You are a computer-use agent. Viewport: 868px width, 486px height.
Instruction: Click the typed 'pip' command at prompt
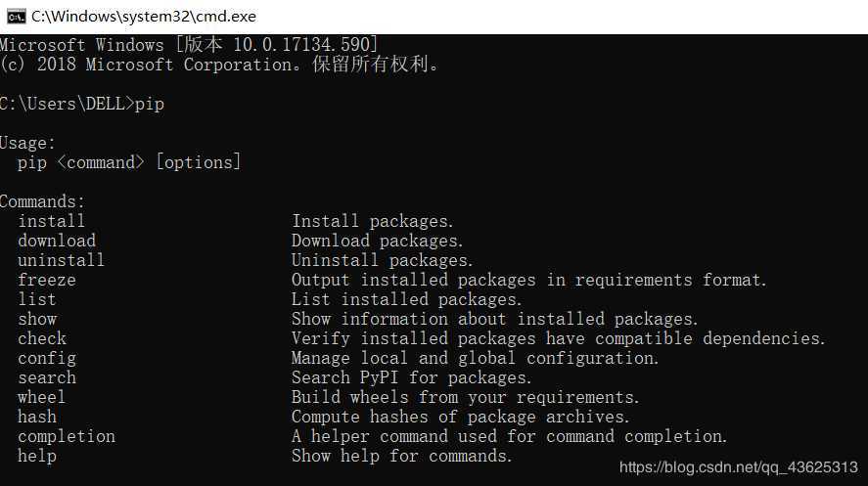(150, 104)
